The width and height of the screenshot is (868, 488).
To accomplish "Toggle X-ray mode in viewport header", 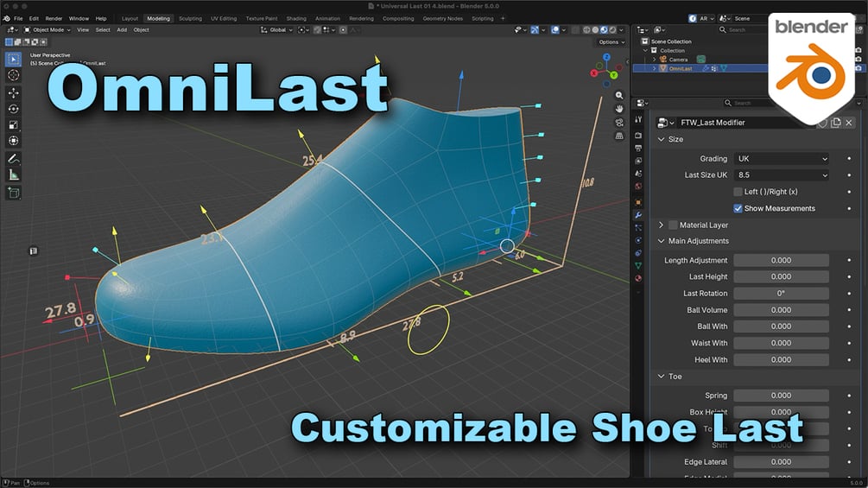I will pos(576,30).
